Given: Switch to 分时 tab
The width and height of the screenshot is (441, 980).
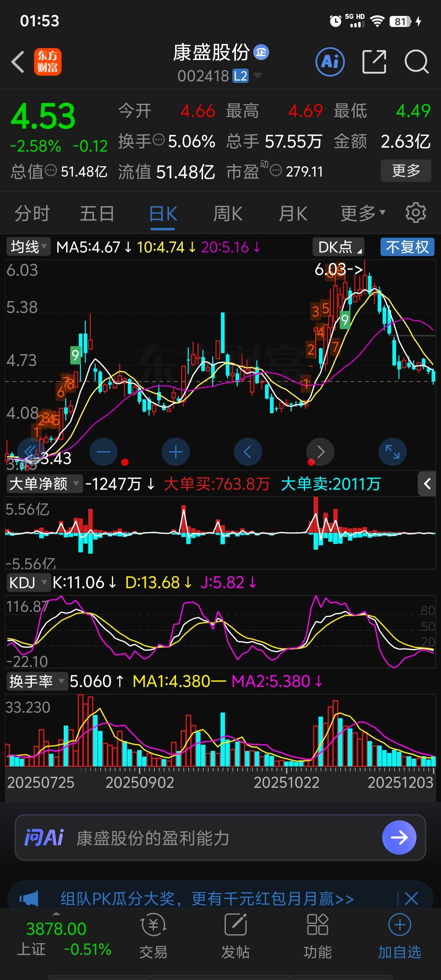Looking at the screenshot, I should pyautogui.click(x=32, y=213).
